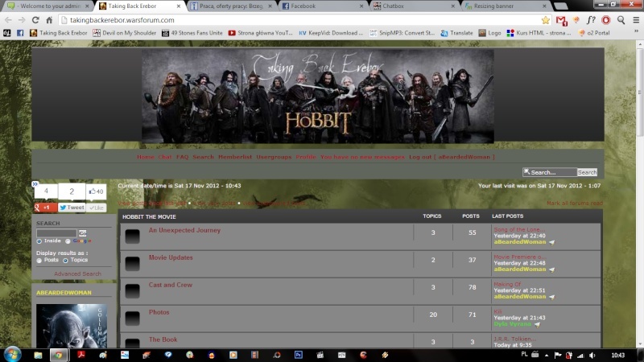
Task: Open the Translate bookmark
Action: pyautogui.click(x=456, y=33)
